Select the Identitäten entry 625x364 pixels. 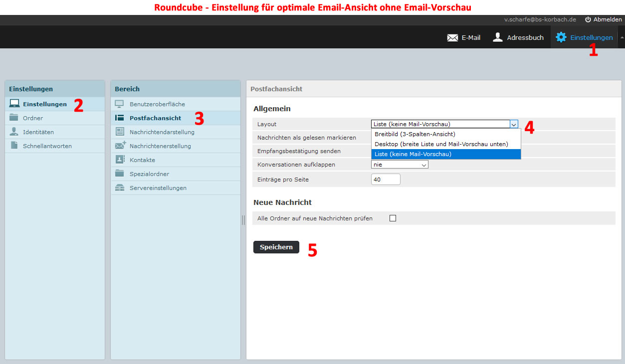55,132
